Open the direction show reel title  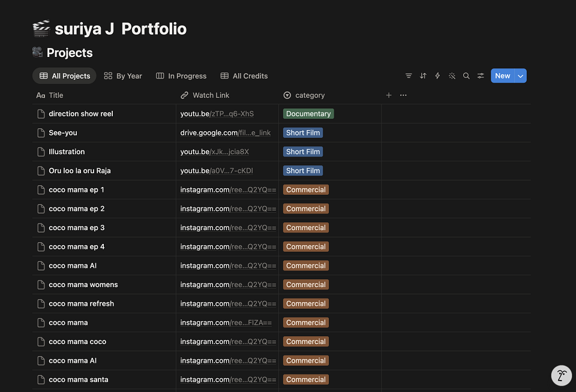81,114
